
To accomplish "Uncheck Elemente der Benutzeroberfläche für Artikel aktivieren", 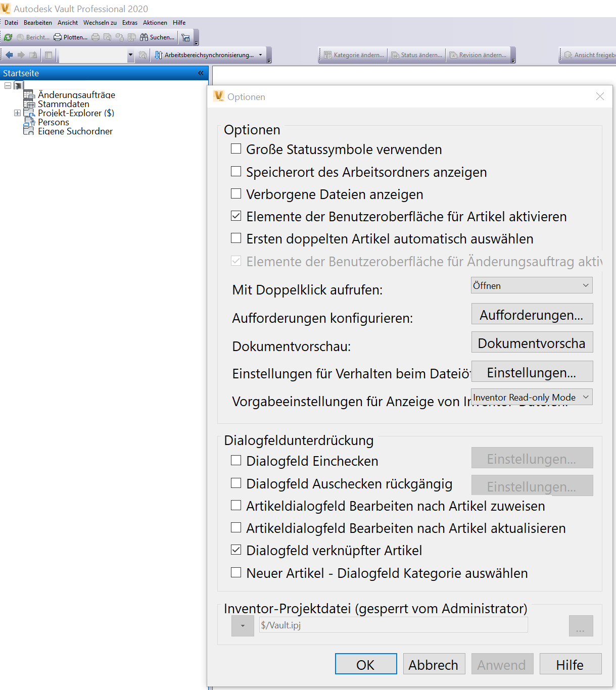I will pos(236,216).
